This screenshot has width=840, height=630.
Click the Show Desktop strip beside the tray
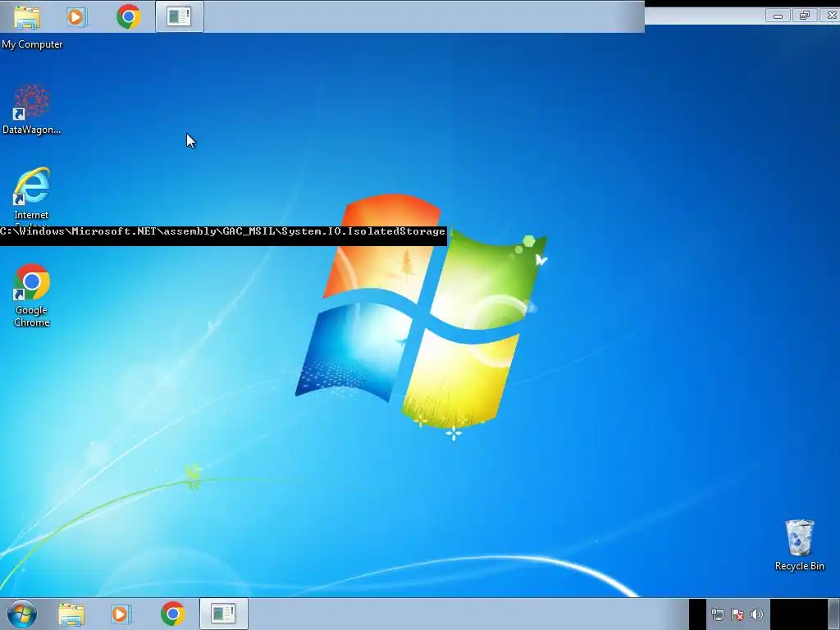pyautogui.click(x=834, y=614)
